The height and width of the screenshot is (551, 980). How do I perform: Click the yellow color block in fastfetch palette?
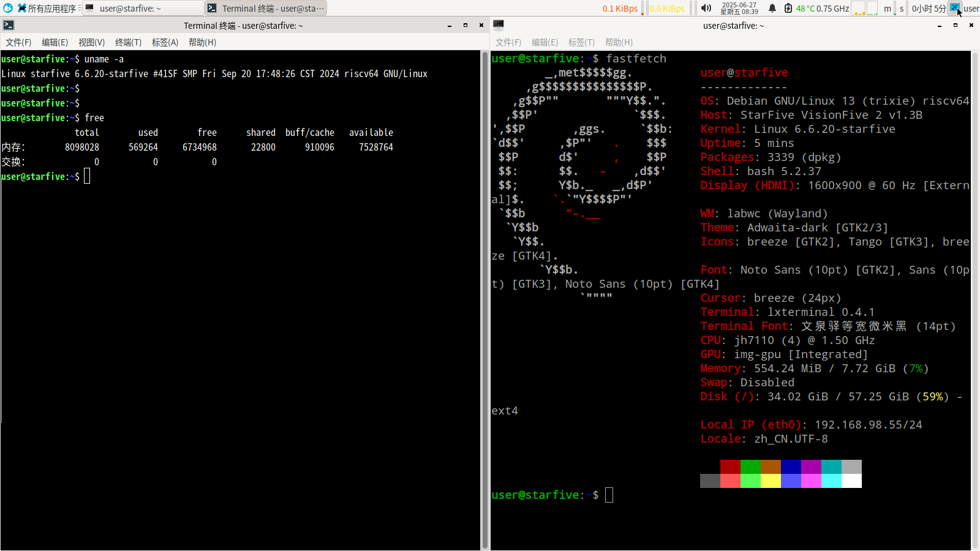(x=771, y=481)
